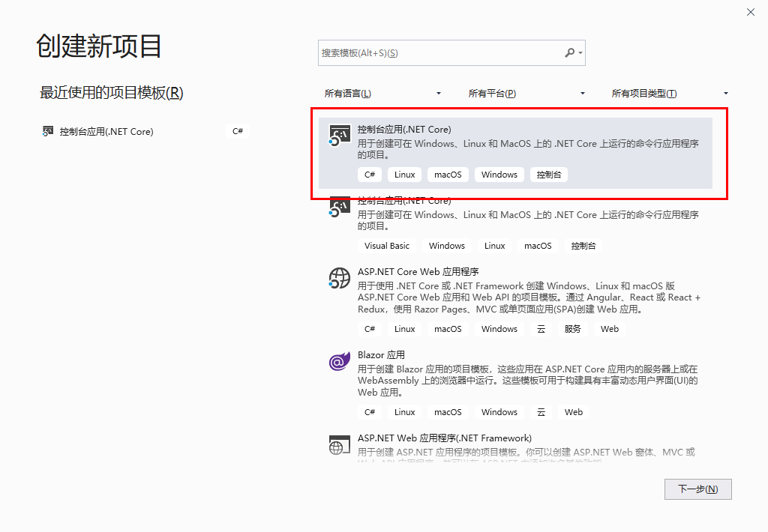Viewport: 768px width, 532px height.
Task: Click the Blazor app purple icon
Action: click(340, 361)
